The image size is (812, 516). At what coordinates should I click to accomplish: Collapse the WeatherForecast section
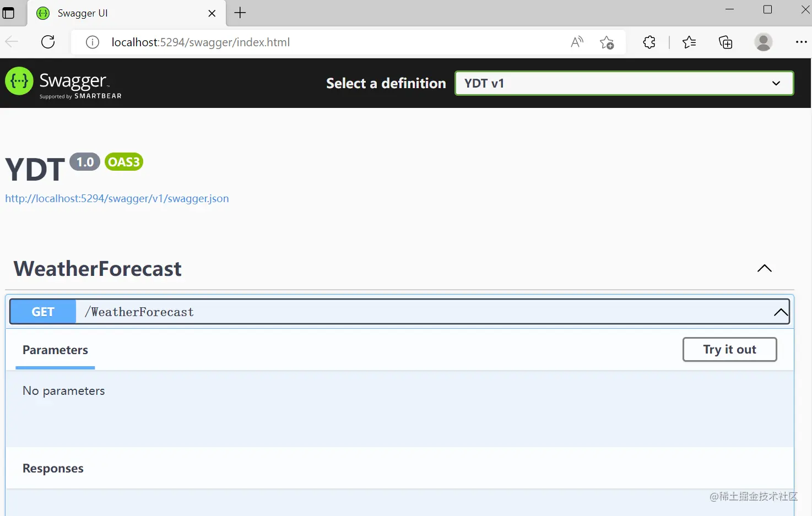click(765, 268)
